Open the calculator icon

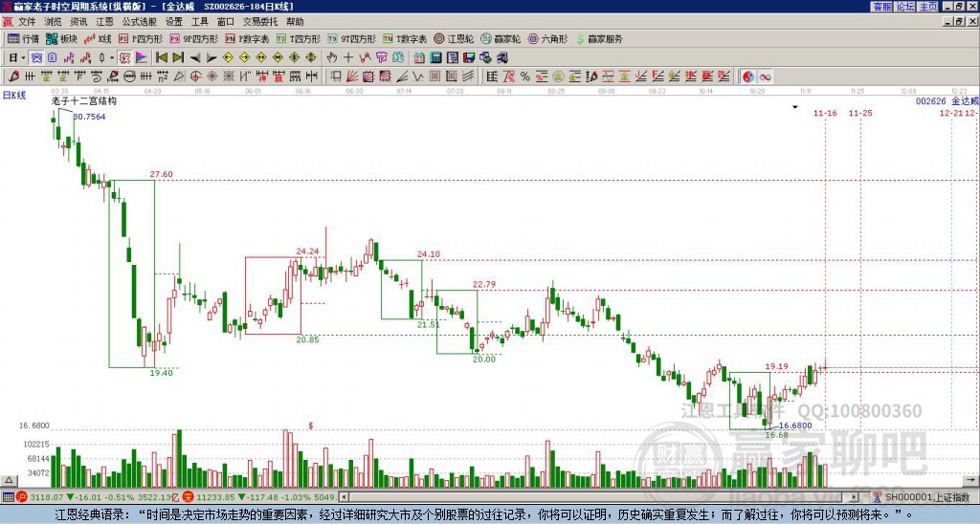[x=435, y=58]
